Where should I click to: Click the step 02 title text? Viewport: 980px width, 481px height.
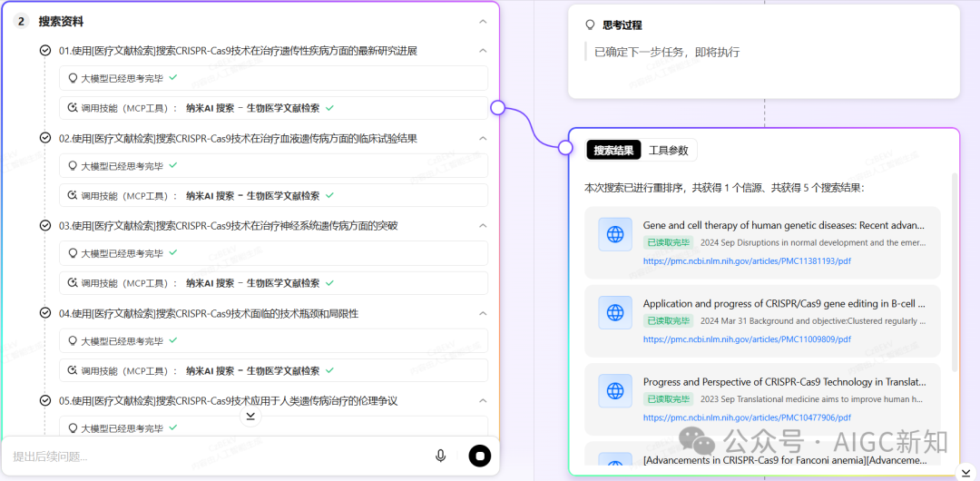(238, 138)
